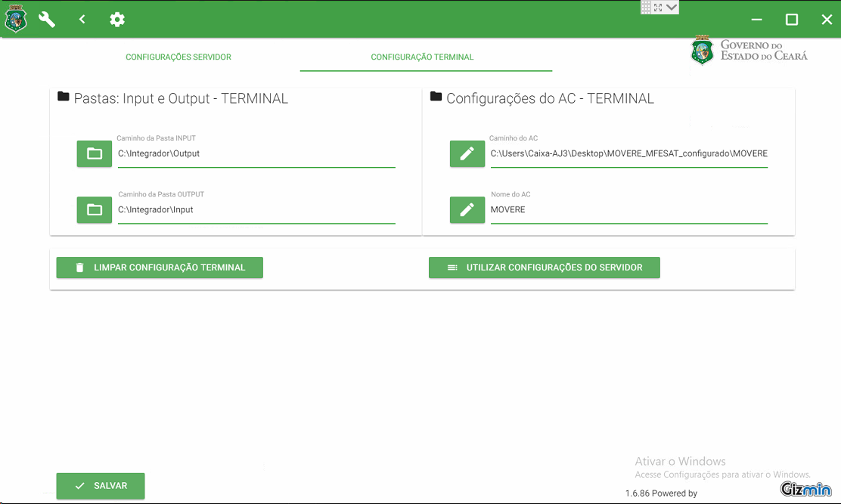Viewport: 841px width, 504px height.
Task: Click the Ceará coat of arms app logo
Action: point(16,19)
